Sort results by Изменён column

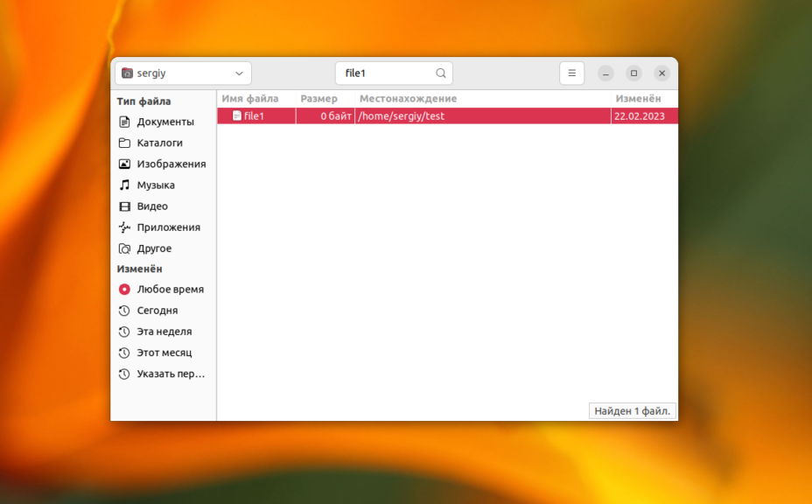[x=638, y=99]
